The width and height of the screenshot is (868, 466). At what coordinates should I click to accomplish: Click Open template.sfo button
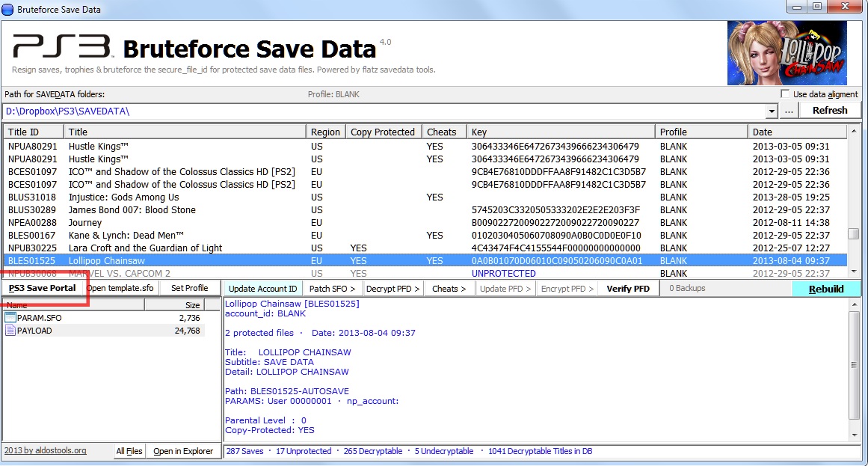[x=120, y=288]
